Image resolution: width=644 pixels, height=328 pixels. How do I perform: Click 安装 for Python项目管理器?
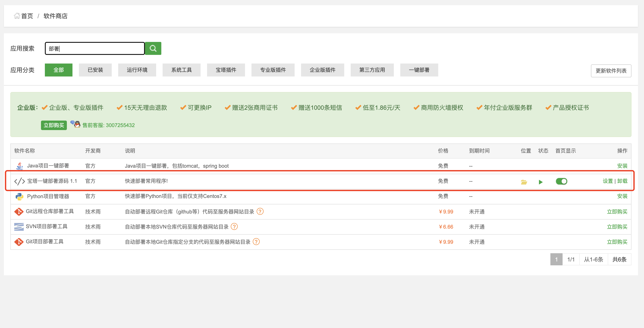(x=622, y=196)
